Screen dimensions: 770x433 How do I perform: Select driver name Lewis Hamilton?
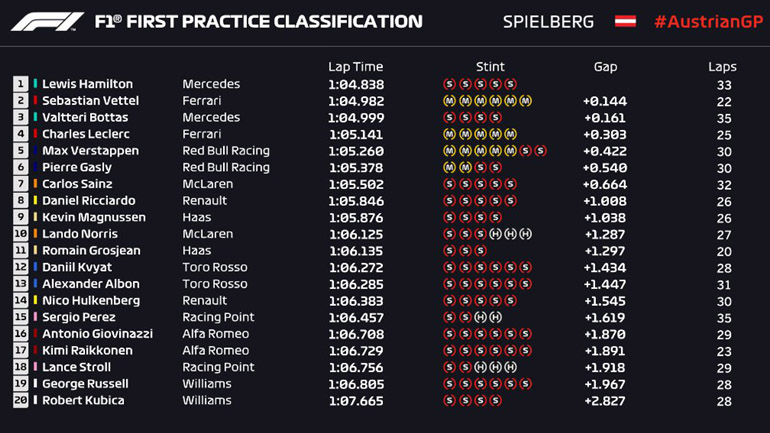[x=87, y=84]
